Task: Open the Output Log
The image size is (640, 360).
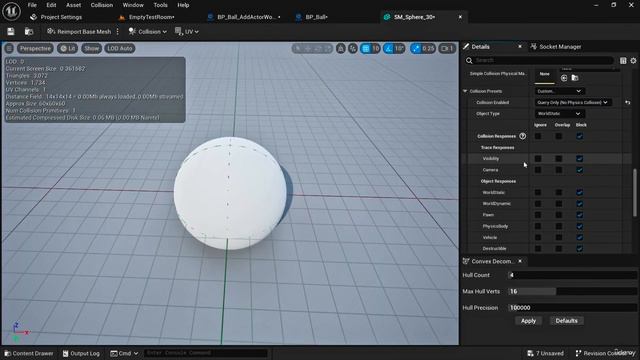Action: click(81, 353)
